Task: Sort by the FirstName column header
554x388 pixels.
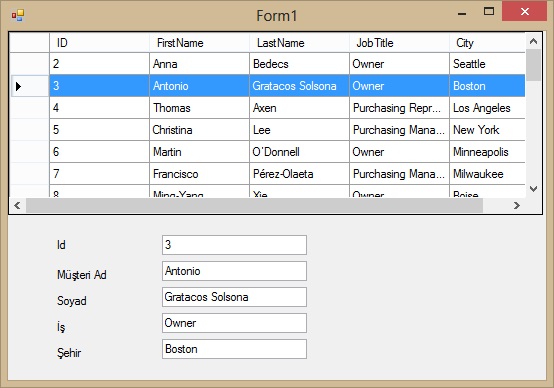Action: tap(199, 43)
